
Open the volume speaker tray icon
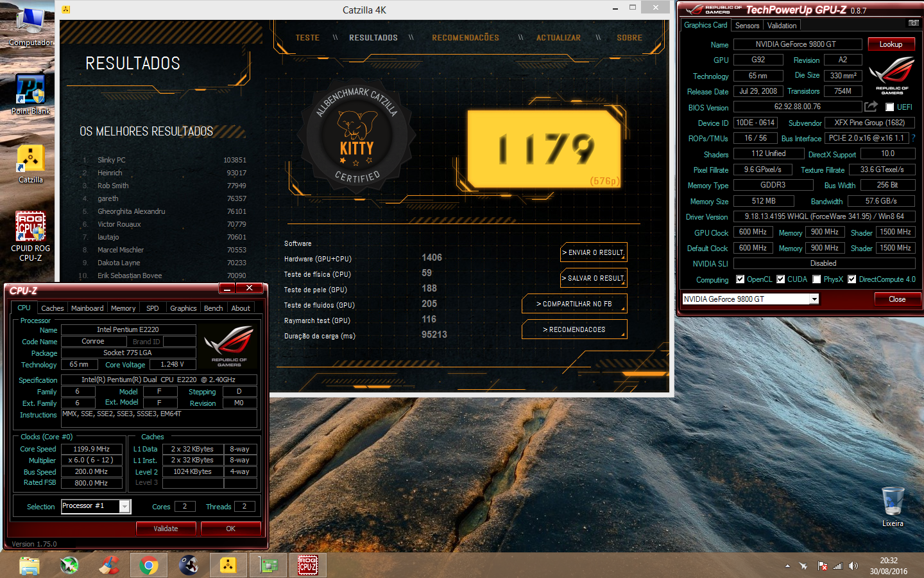click(853, 566)
